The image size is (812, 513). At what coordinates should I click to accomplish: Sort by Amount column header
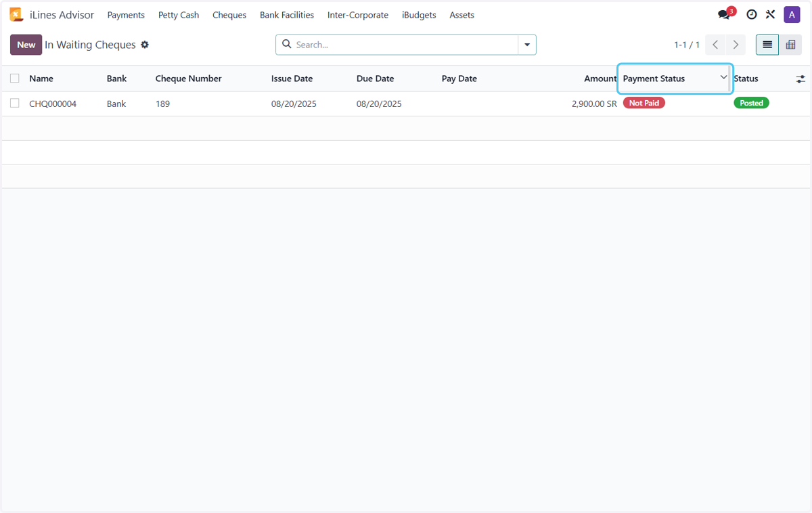pos(601,79)
